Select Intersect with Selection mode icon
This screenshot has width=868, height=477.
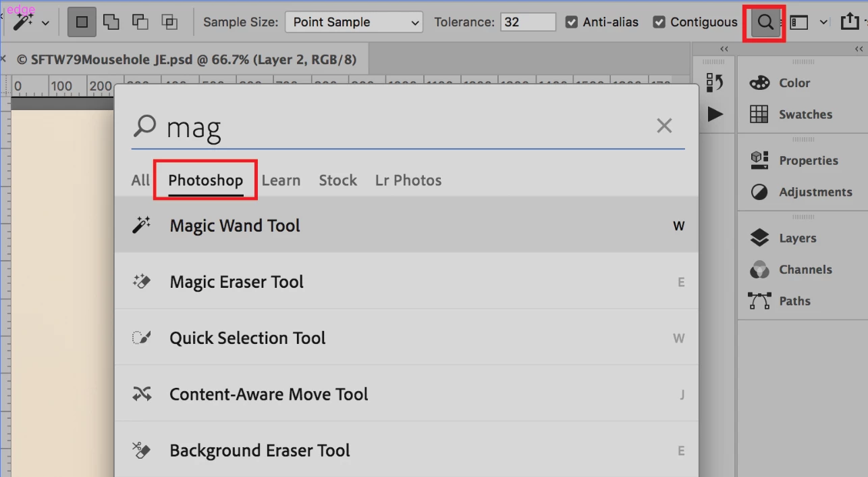169,22
